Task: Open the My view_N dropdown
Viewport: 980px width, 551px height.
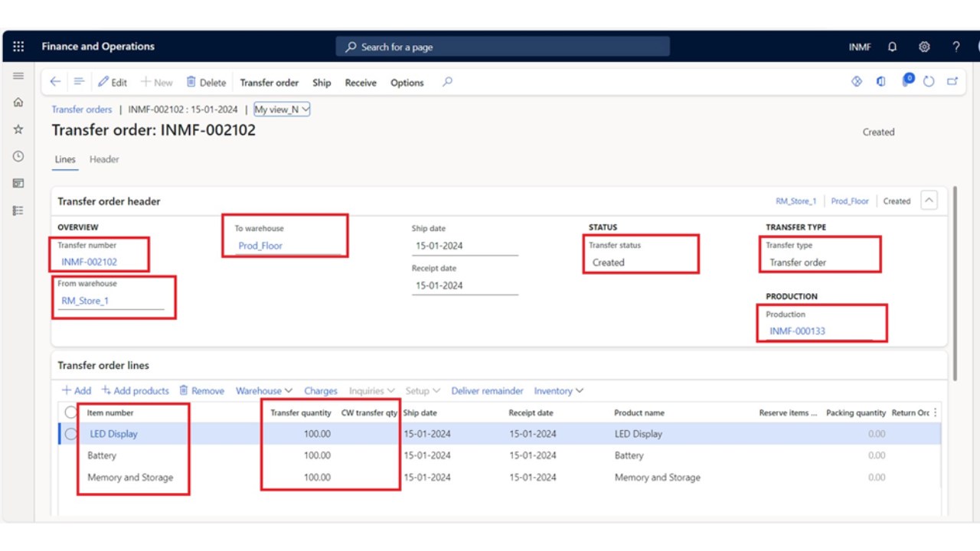Action: (283, 109)
